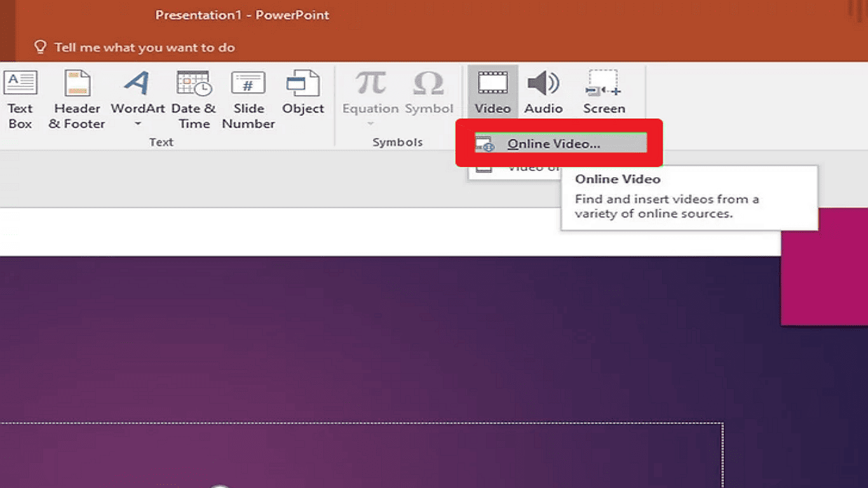Expand the Equation dropdown arrow
Screen dimensions: 868x488
(x=370, y=124)
